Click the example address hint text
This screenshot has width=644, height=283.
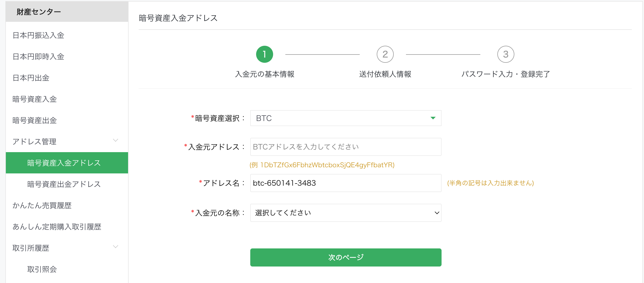[322, 165]
